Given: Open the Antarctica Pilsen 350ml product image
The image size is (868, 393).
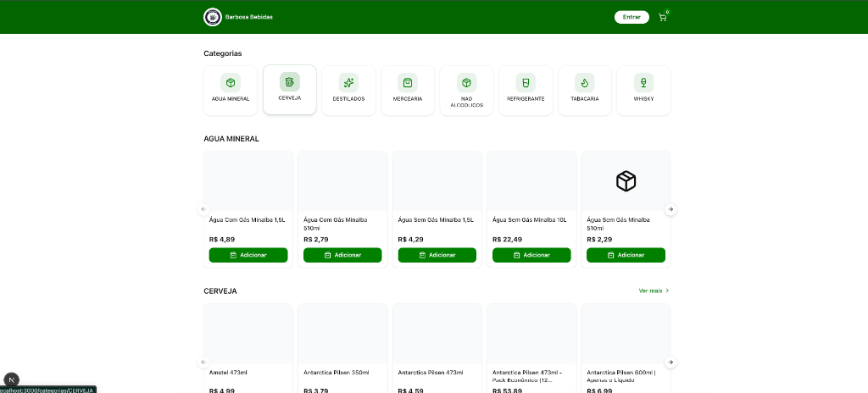Looking at the screenshot, I should click(342, 334).
